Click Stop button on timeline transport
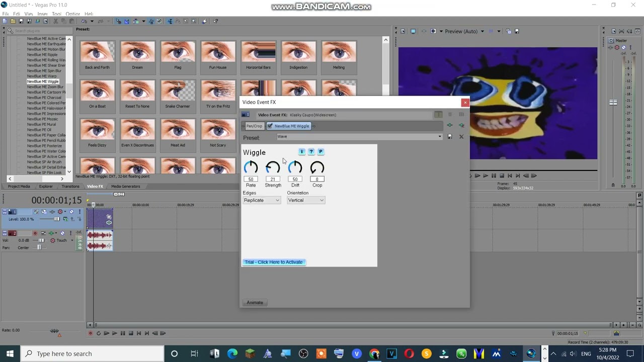The width and height of the screenshot is (644, 362). [131, 333]
